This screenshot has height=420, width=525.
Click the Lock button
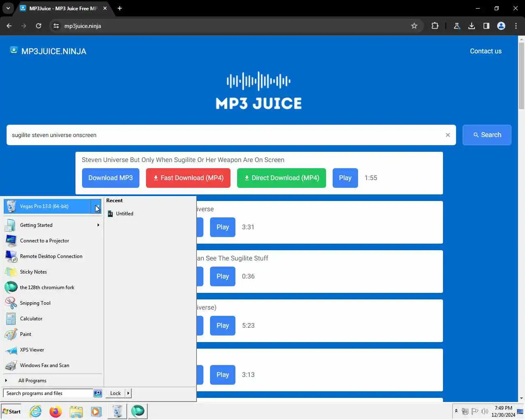point(115,393)
